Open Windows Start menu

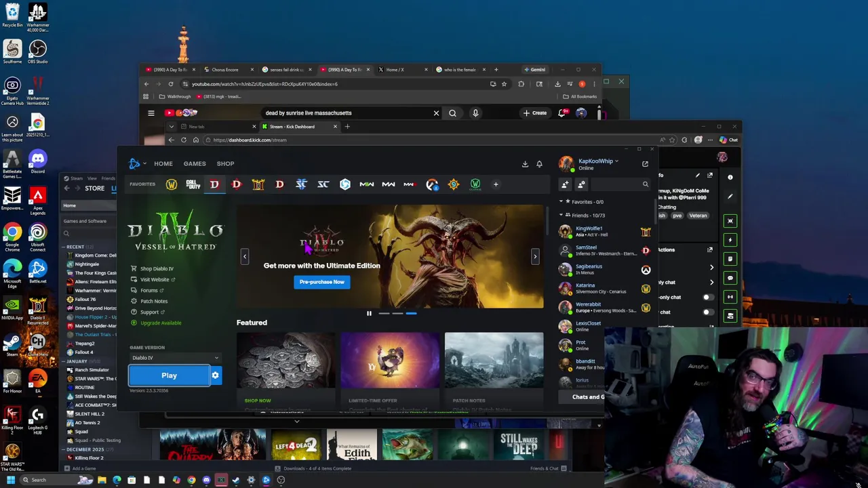tap(10, 480)
